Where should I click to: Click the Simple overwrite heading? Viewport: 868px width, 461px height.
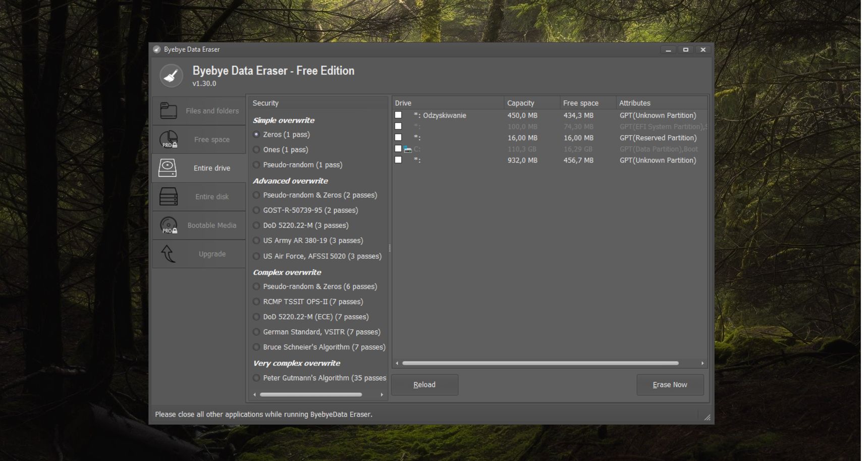(284, 120)
